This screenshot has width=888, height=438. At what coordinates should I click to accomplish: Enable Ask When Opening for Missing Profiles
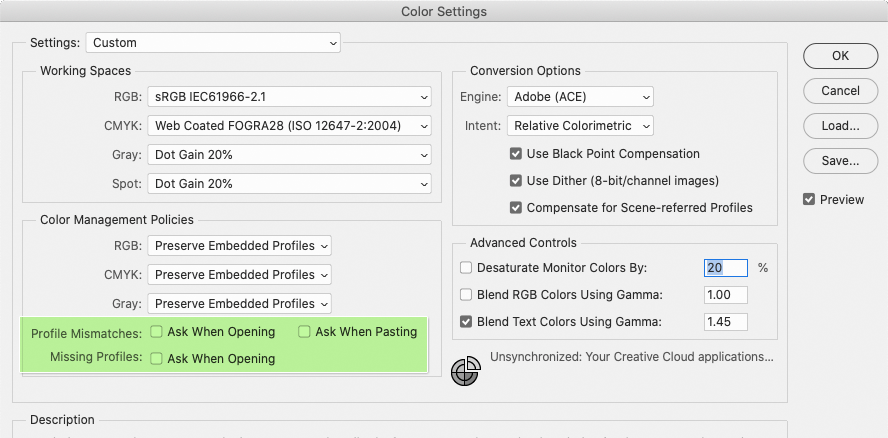[157, 358]
